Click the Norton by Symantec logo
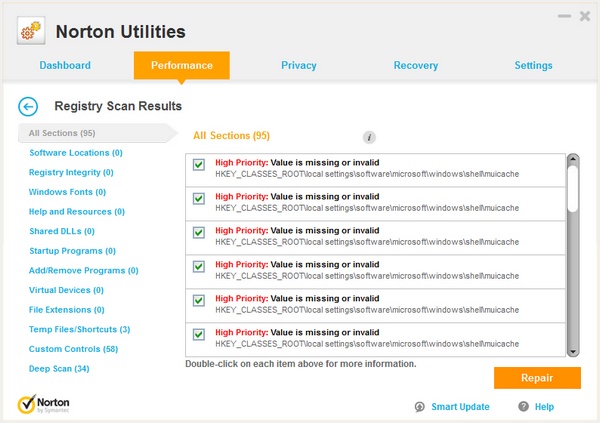This screenshot has width=600, height=423. coord(43,404)
